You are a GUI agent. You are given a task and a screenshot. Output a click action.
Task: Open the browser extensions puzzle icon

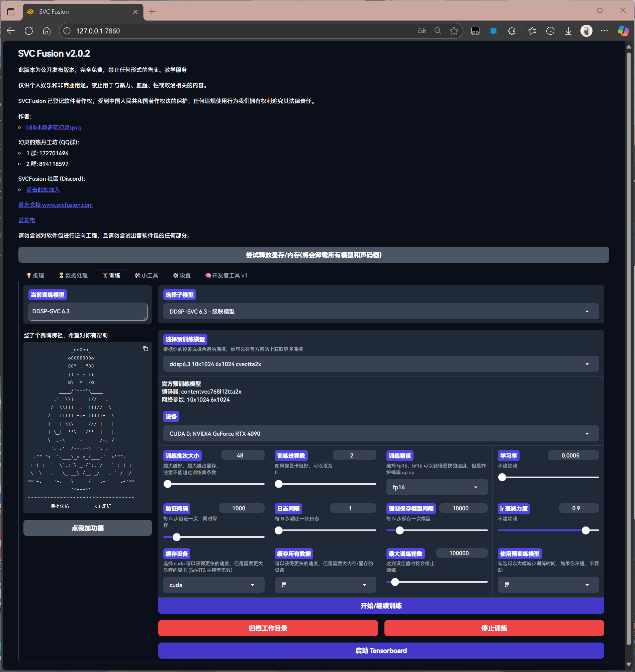pos(512,31)
